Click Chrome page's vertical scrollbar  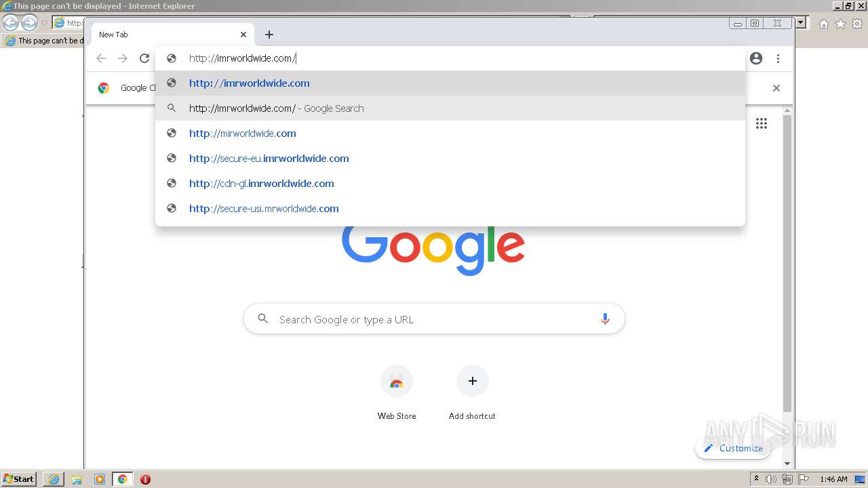(x=787, y=264)
